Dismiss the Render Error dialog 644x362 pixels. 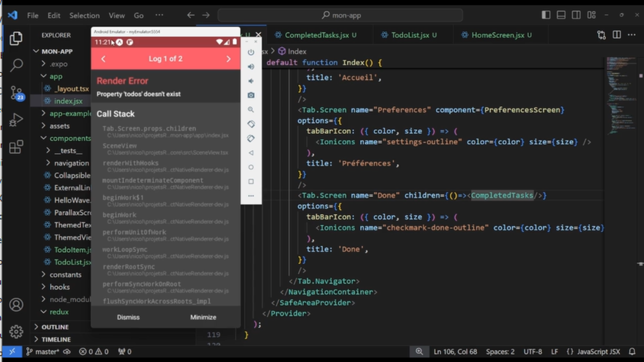click(128, 317)
